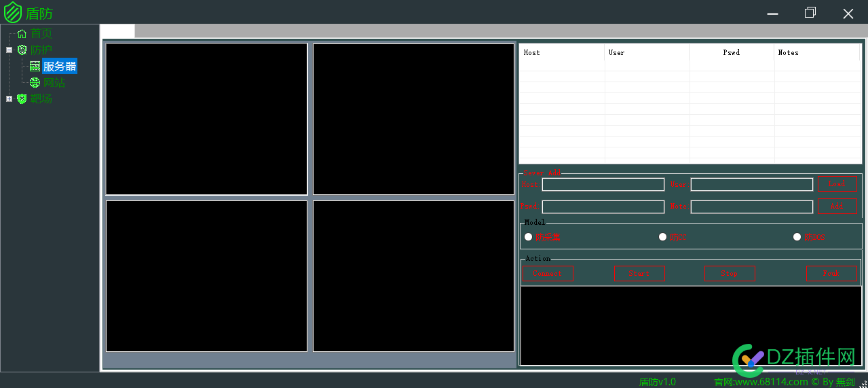Click the Add server button
The image size is (868, 388).
[x=837, y=206]
